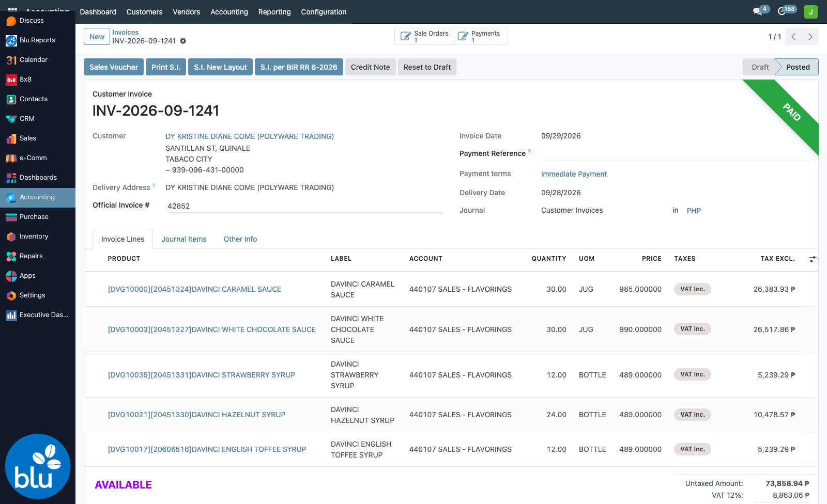Open the Discuss app icon

[11, 21]
